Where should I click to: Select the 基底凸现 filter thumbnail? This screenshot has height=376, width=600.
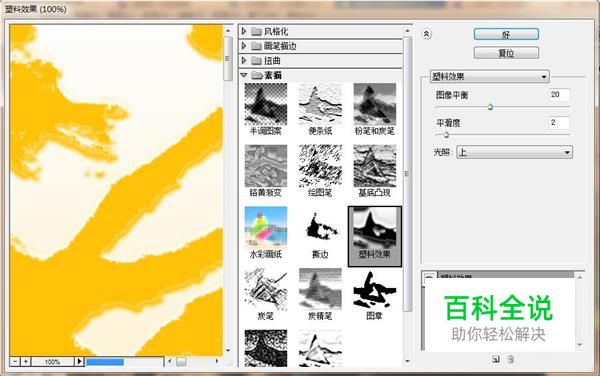375,166
